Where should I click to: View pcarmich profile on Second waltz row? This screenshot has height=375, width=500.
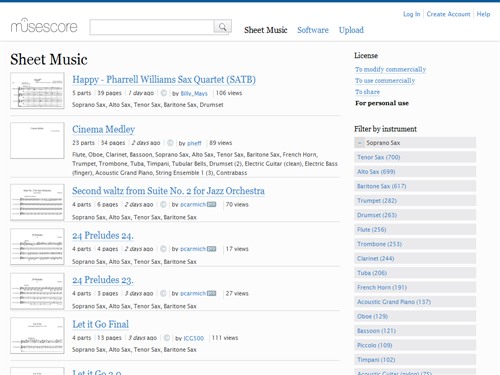click(193, 204)
